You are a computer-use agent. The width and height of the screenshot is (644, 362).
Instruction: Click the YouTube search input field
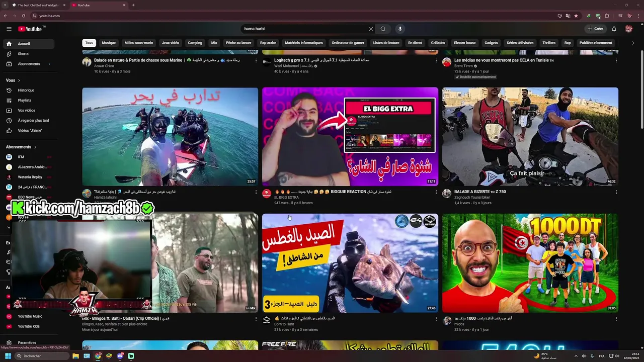(x=304, y=29)
